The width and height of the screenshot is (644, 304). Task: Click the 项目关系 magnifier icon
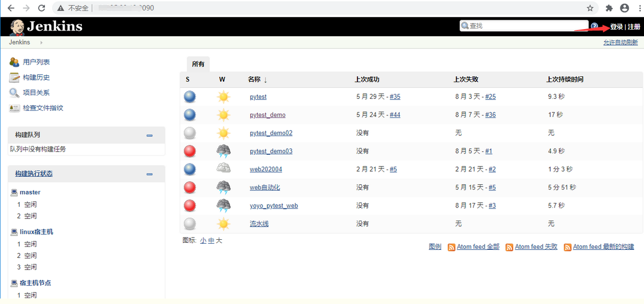pos(14,93)
